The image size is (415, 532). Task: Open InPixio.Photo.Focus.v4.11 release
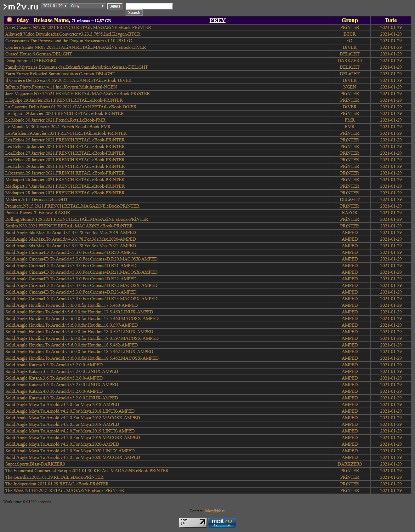[61, 87]
